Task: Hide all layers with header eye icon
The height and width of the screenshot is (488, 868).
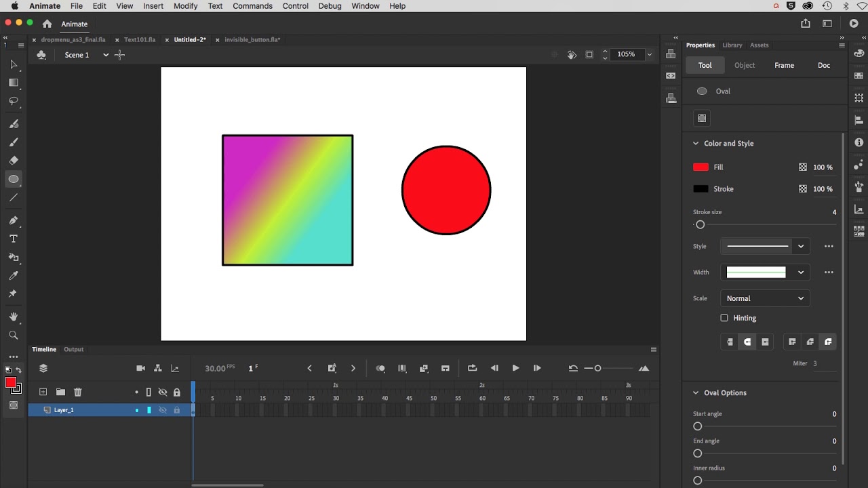Action: [x=163, y=392]
